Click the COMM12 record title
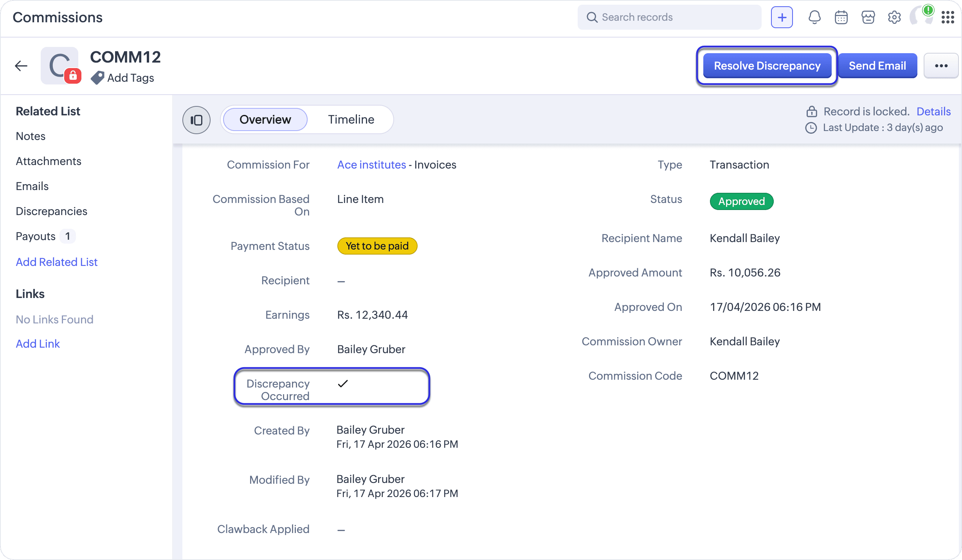This screenshot has width=962, height=560. pos(125,57)
